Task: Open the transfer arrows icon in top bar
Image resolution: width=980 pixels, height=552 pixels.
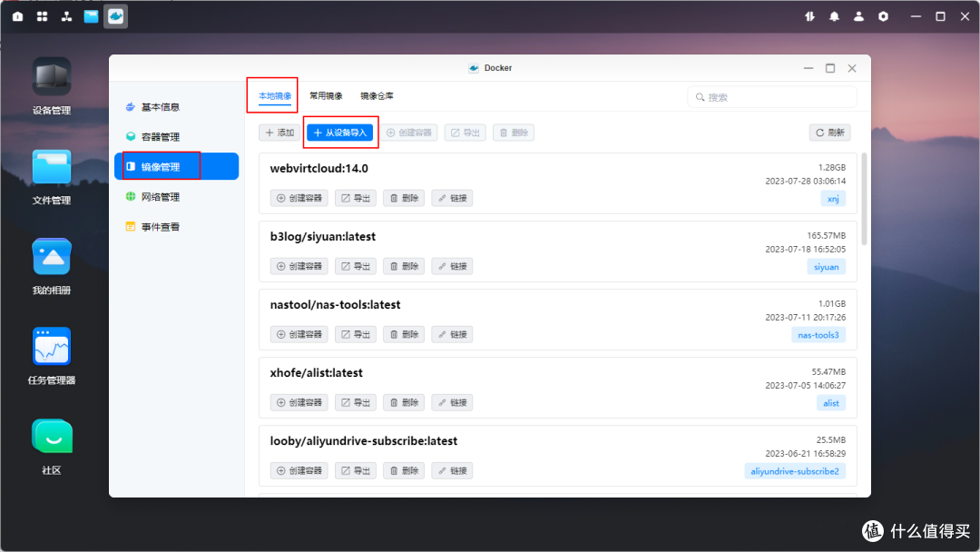Action: [x=810, y=17]
